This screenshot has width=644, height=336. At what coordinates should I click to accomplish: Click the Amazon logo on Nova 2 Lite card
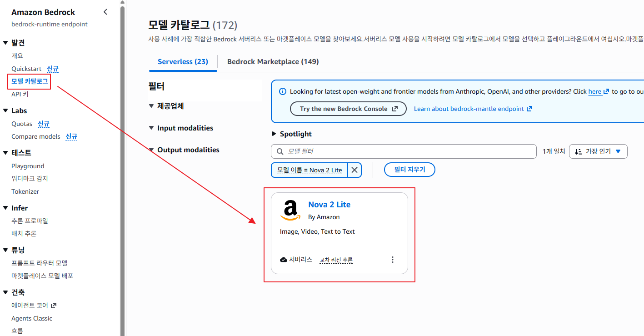tap(290, 211)
